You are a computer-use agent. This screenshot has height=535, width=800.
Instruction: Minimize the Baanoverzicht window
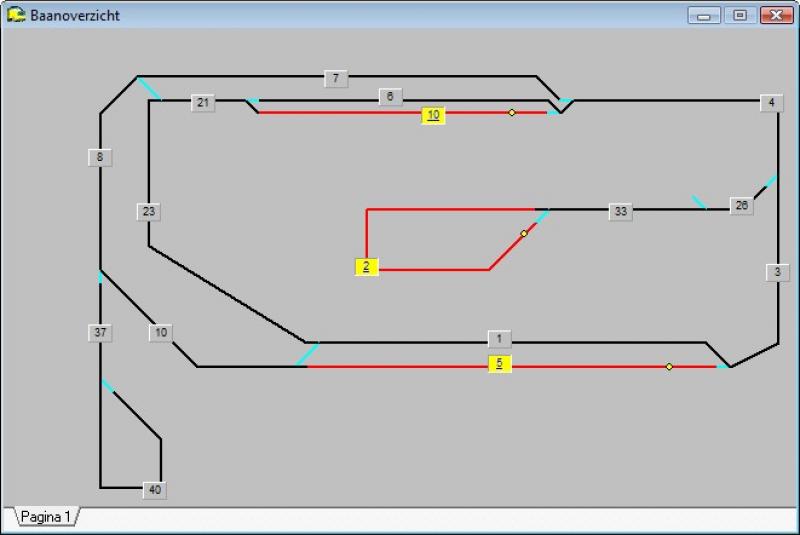pos(704,15)
